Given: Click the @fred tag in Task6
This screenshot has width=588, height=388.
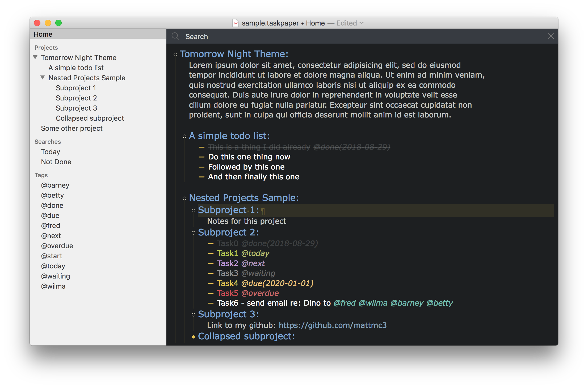Looking at the screenshot, I should [345, 303].
